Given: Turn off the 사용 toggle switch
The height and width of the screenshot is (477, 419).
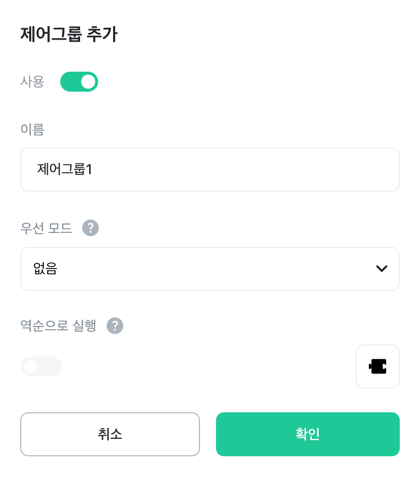Looking at the screenshot, I should pos(79,82).
